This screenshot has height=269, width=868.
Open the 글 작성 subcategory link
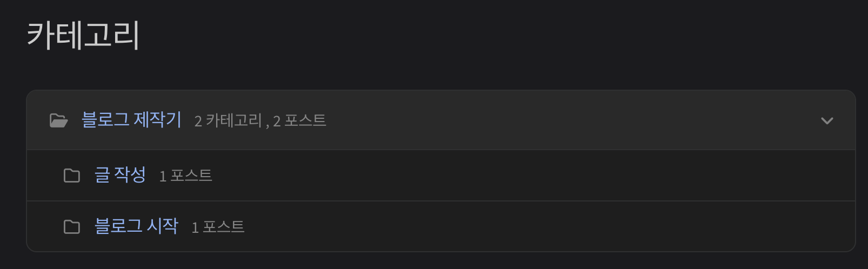(x=120, y=174)
